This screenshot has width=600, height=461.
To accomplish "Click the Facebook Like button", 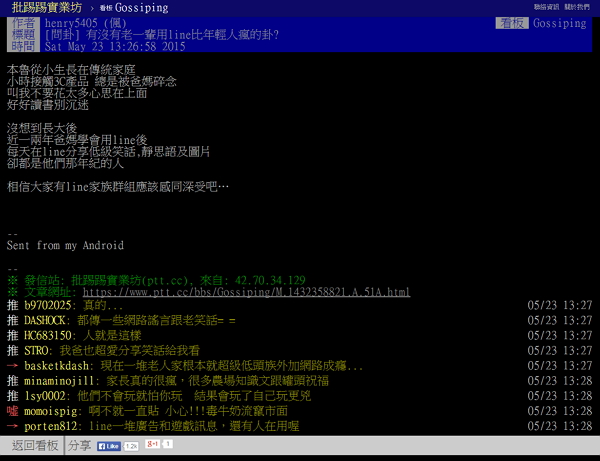I will [107, 445].
